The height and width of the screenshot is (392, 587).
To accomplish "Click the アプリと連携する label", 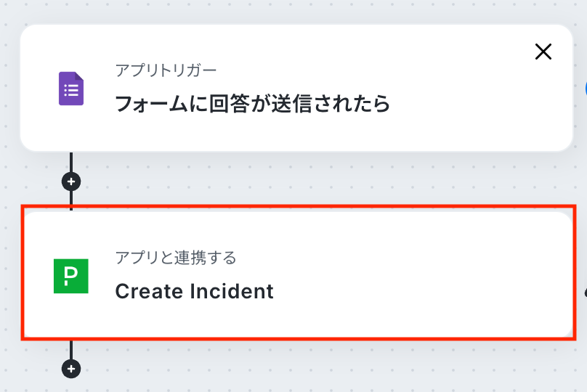I will [176, 258].
